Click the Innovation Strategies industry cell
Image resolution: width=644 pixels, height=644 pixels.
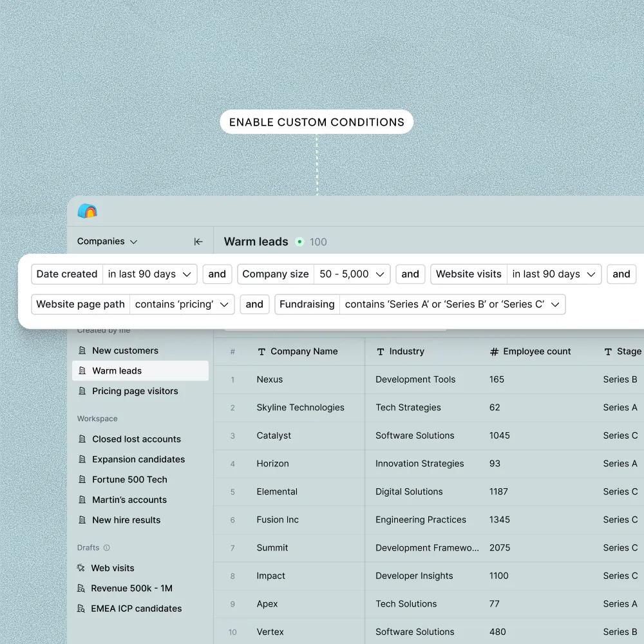(419, 463)
